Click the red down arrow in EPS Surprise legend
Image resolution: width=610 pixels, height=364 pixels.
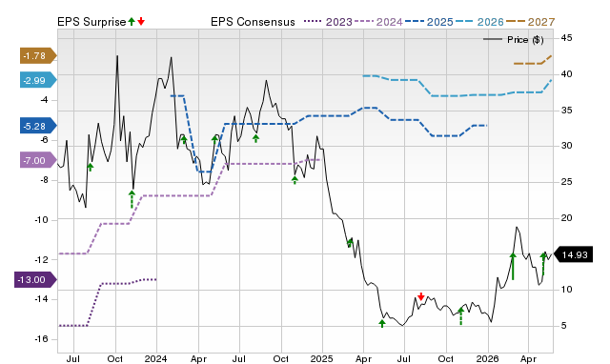[x=141, y=21]
